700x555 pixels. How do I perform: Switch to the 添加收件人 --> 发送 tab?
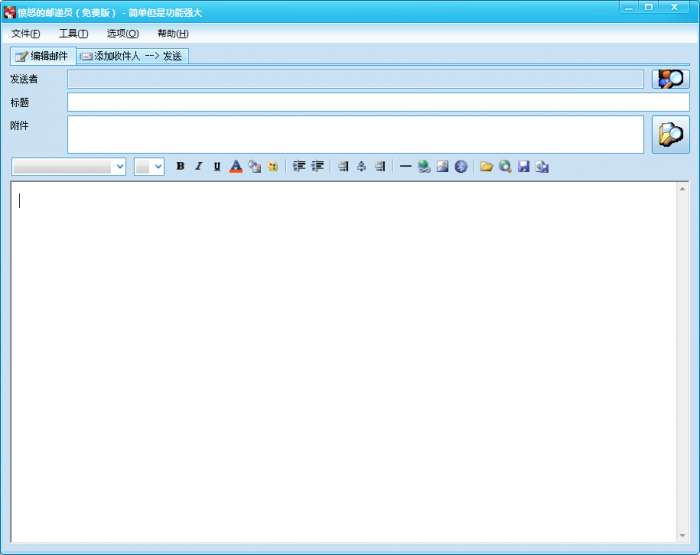[132, 56]
